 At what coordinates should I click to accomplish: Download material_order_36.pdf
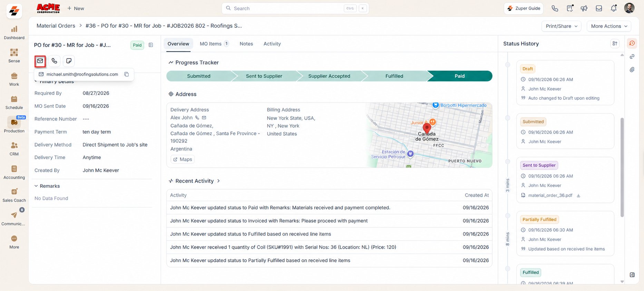578,196
